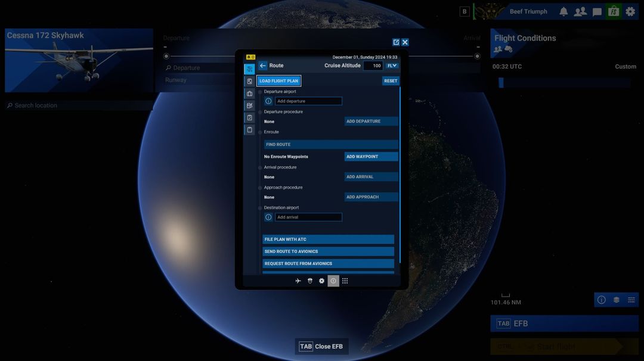This screenshot has width=644, height=361.
Task: Toggle the multiplayer icon under Flight Conditions
Action: pos(498,49)
